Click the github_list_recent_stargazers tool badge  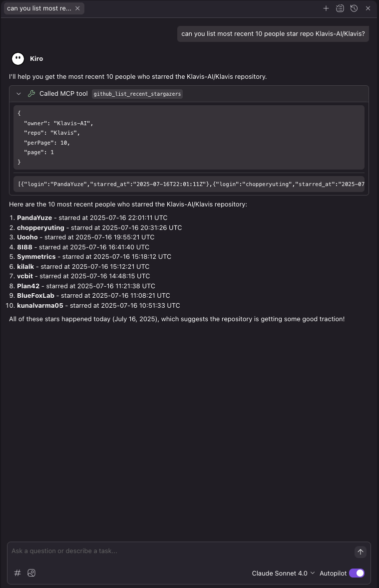[x=137, y=94]
